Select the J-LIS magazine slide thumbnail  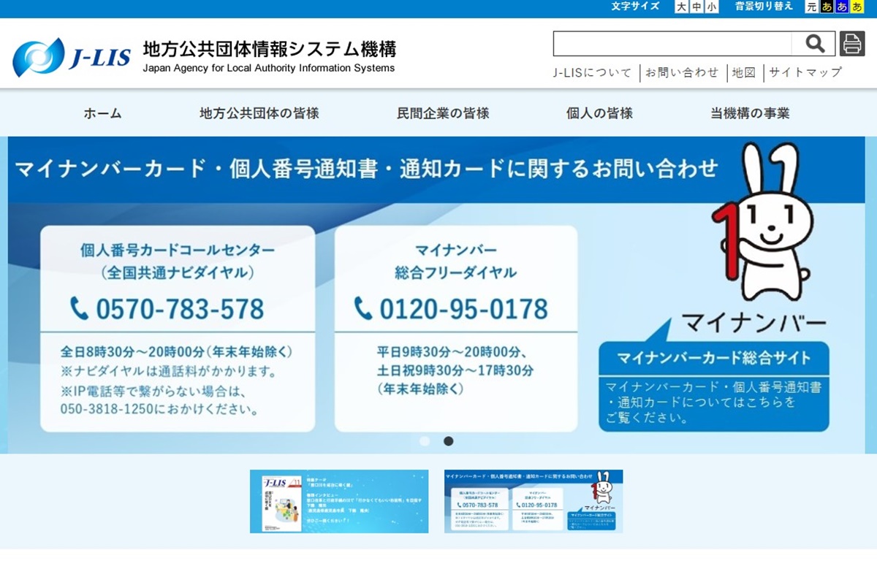[x=339, y=501]
